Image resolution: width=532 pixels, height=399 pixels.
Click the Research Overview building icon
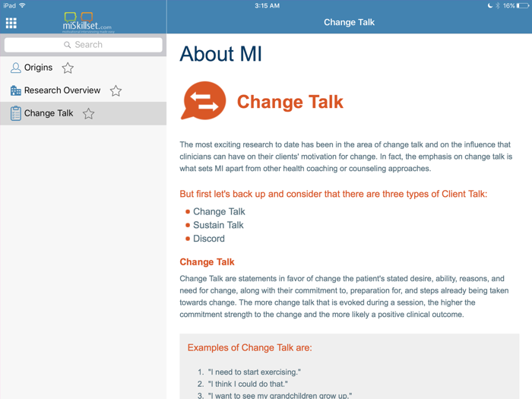click(16, 90)
